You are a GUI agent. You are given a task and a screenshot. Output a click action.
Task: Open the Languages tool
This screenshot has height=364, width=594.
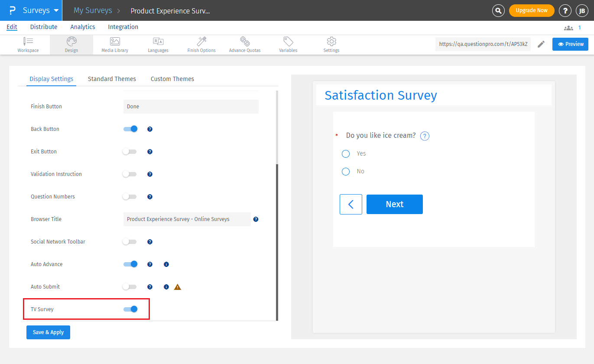click(158, 45)
